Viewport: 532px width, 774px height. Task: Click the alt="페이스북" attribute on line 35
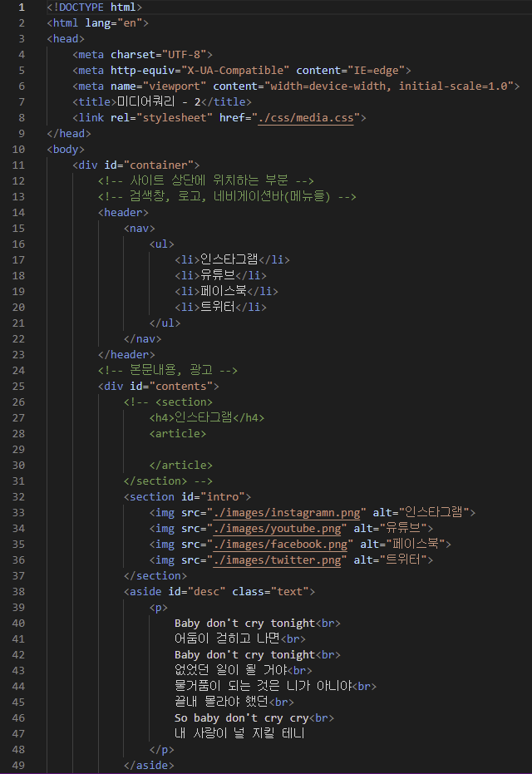(x=402, y=545)
